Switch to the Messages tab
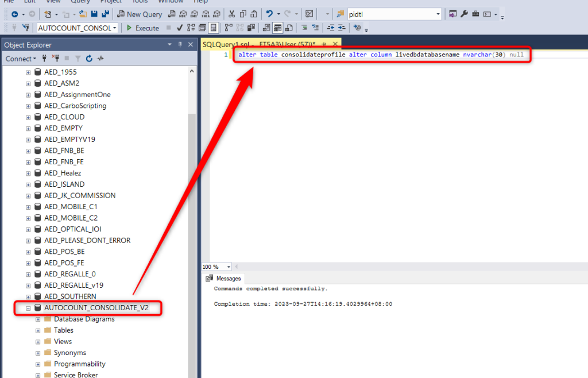This screenshot has height=378, width=588. (224, 279)
